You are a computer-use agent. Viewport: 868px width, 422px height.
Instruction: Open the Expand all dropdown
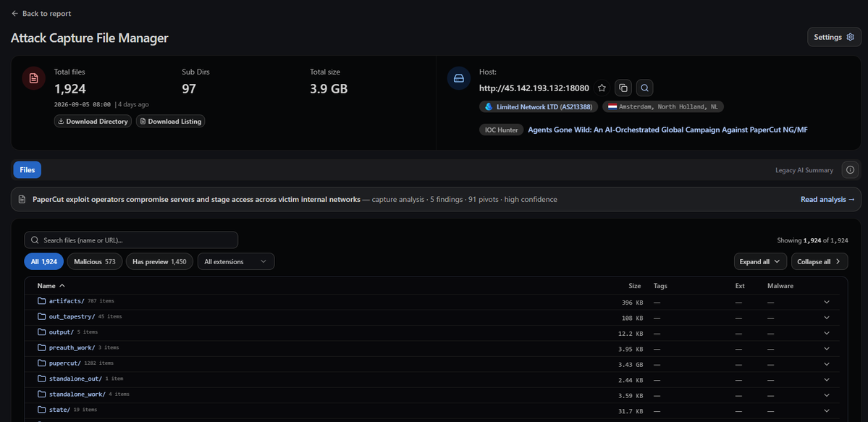(760, 261)
